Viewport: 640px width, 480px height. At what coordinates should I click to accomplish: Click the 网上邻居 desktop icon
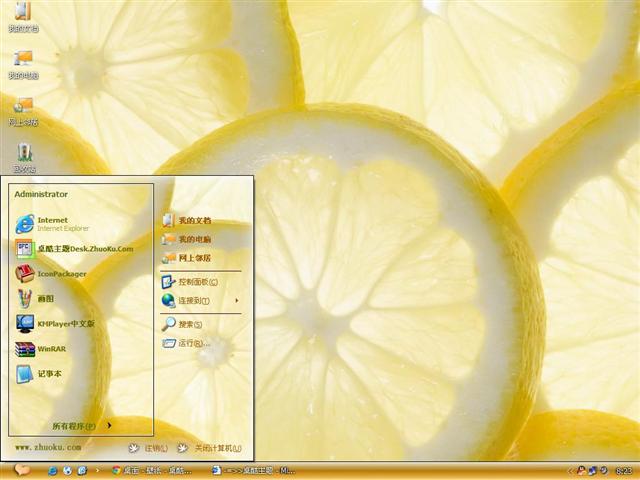23,110
